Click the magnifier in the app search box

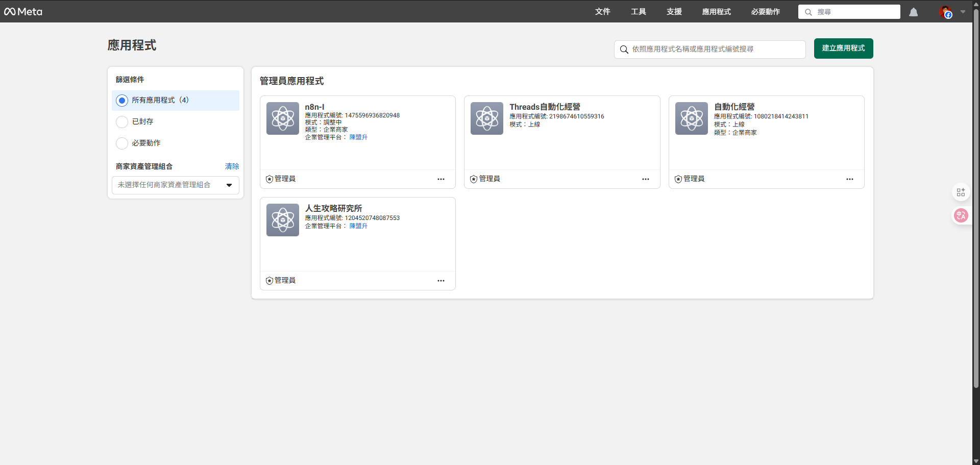point(624,50)
